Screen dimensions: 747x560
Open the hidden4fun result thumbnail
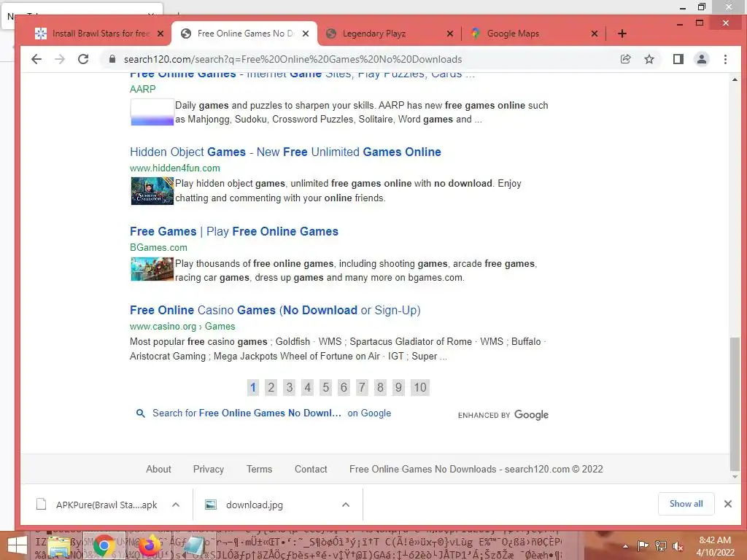[152, 191]
